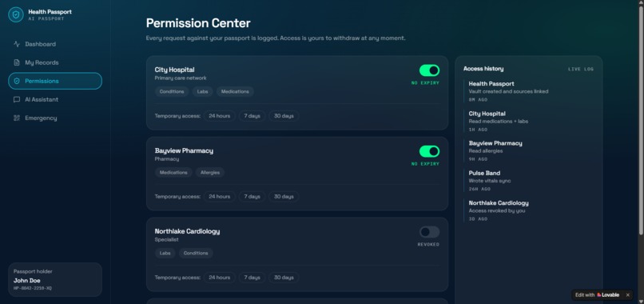Click the LIVE LOG label

pos(581,69)
